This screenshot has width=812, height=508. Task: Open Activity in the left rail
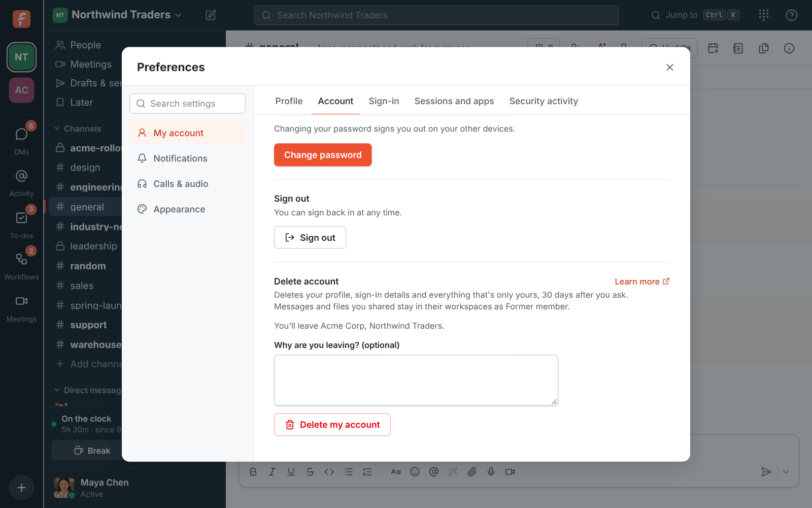pos(21,182)
